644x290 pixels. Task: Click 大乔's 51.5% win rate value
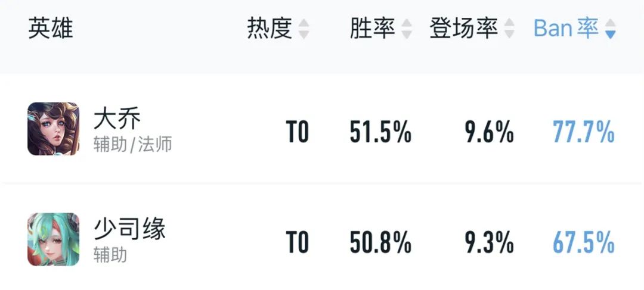380,132
